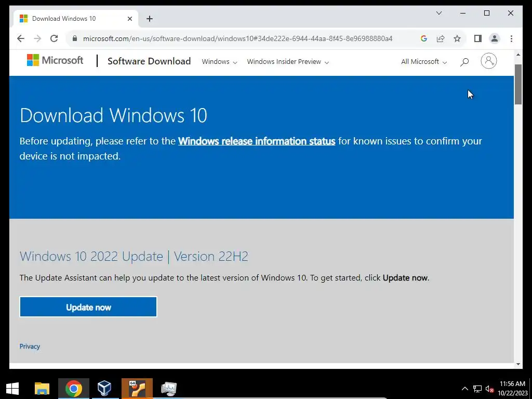Open the Google icon in the address bar
The image size is (532, 399).
424,38
